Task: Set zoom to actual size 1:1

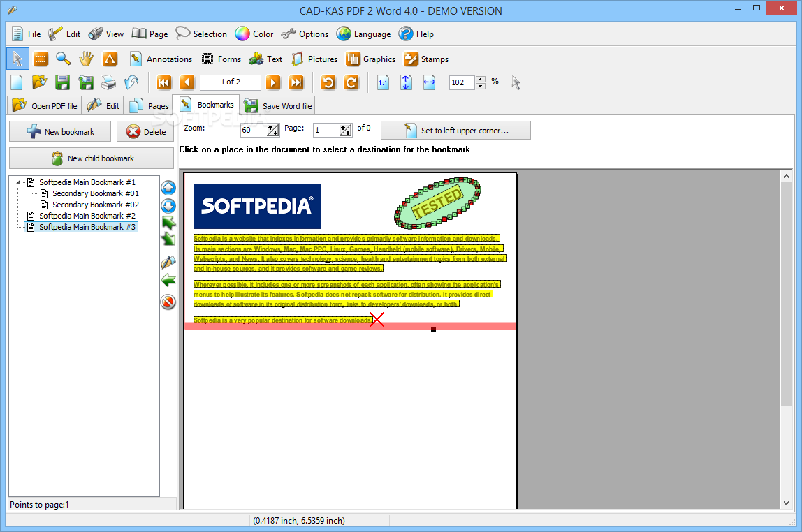Action: coord(383,82)
